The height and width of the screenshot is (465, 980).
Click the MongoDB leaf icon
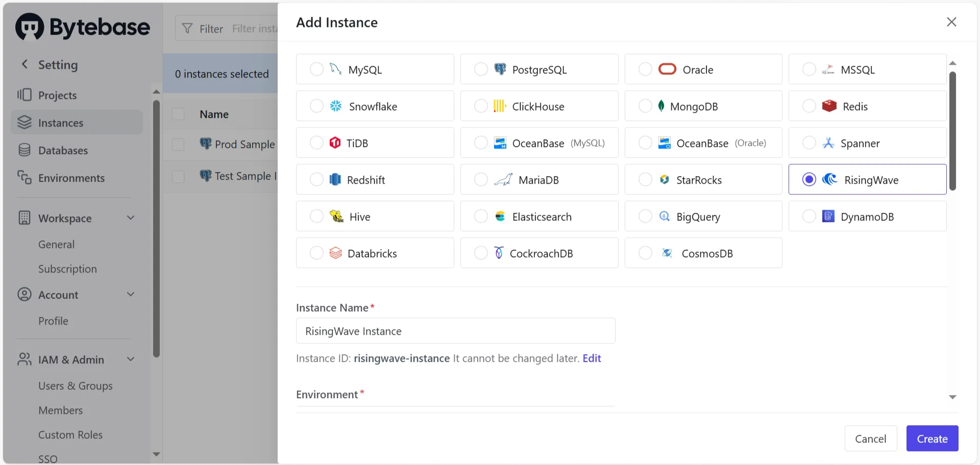coord(661,106)
